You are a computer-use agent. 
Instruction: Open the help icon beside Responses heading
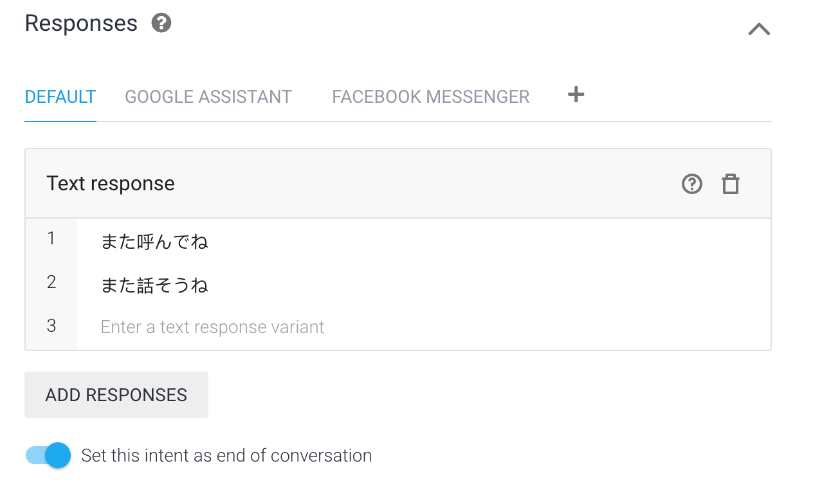coord(161,23)
